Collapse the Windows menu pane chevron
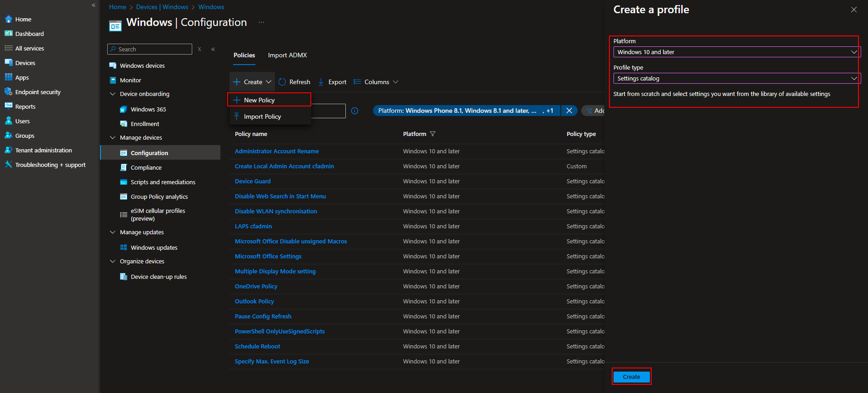This screenshot has height=393, width=868. click(x=213, y=49)
